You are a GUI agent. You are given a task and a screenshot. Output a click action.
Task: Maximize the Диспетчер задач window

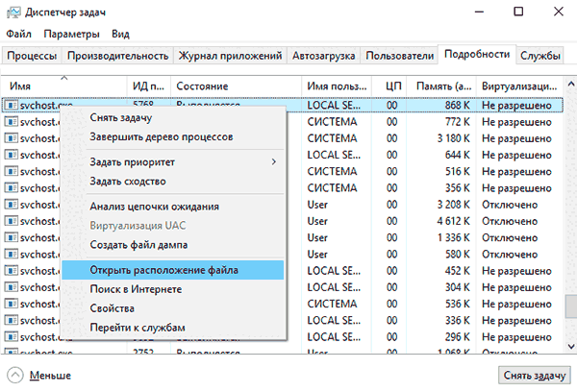[518, 12]
